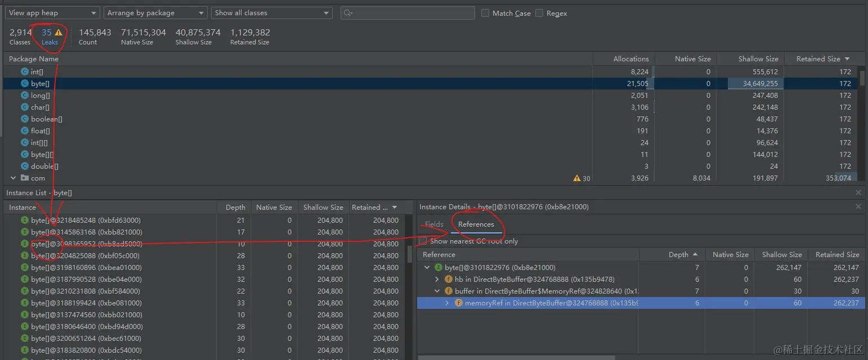Screen dimensions: 868x360
Task: Open the Arrange by package dropdown
Action: coord(155,13)
